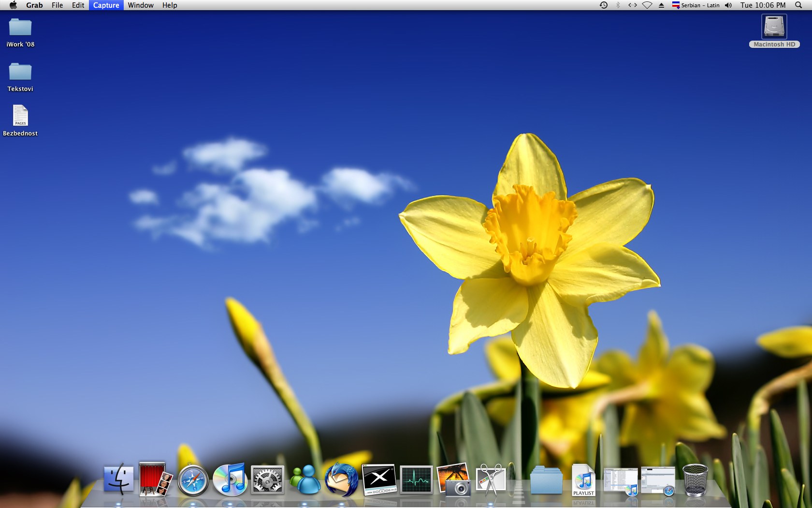Open MSN Messenger in the dock
The image size is (812, 508).
(x=305, y=480)
